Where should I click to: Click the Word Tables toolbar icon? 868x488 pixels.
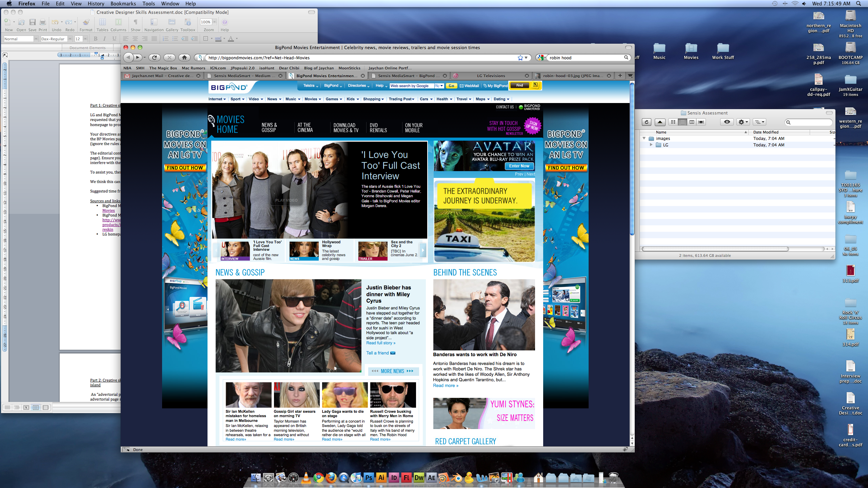coord(102,22)
